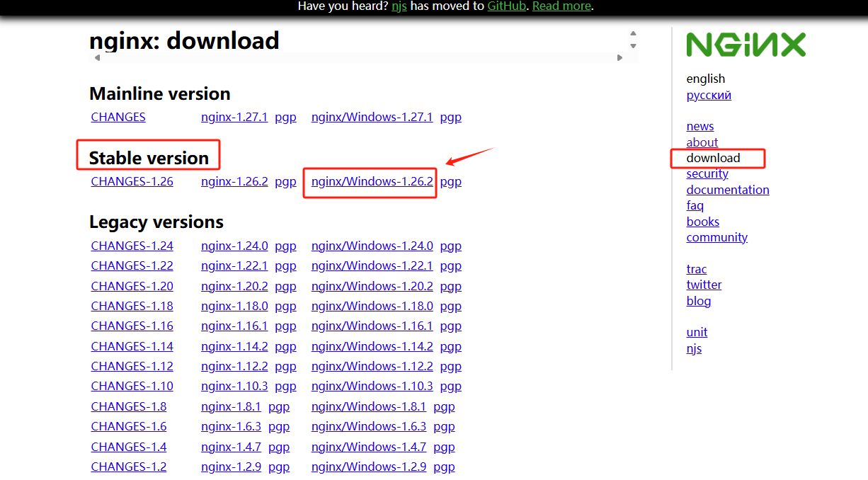Open the GitHub link in banner

(x=506, y=6)
